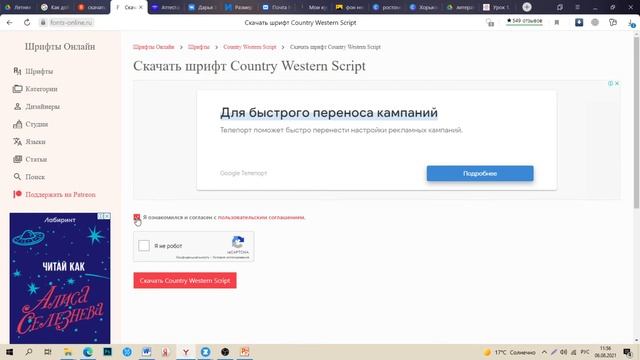
Task: Click Поддержать на Patreon link
Action: pos(54,194)
